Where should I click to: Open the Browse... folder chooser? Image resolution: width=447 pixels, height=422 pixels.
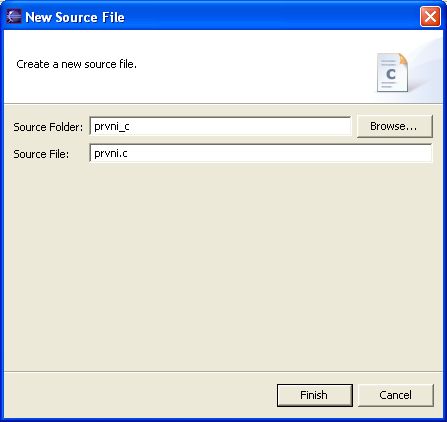coord(395,126)
